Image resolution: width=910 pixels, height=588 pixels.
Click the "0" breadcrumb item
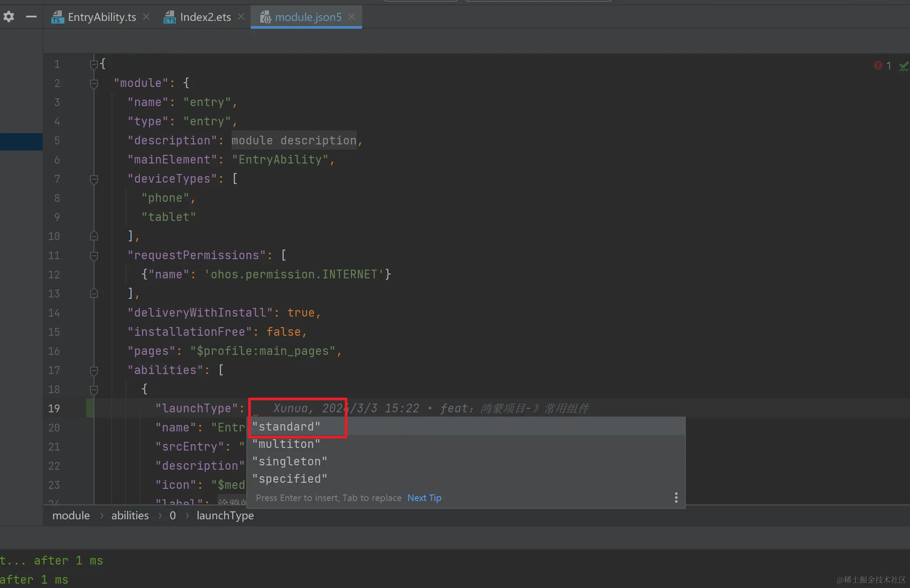pyautogui.click(x=173, y=515)
